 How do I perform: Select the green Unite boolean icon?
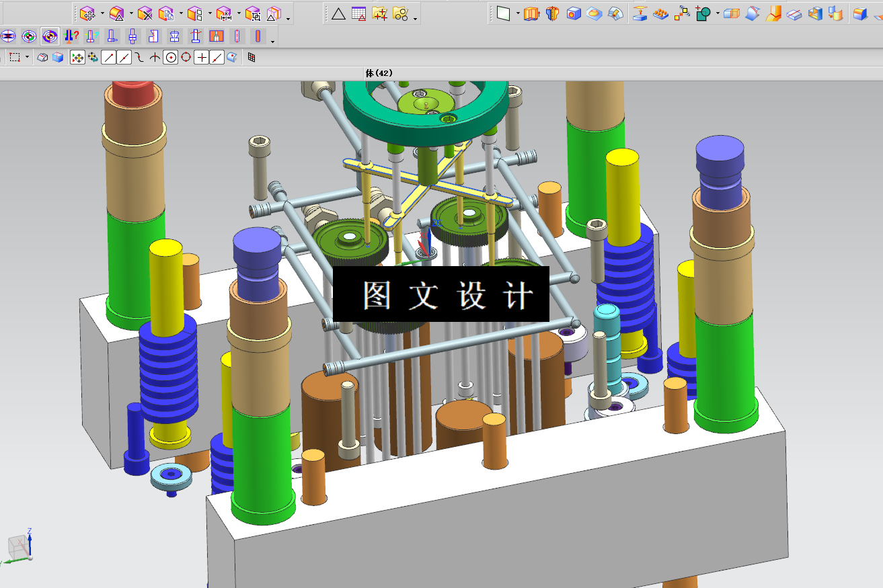703,13
